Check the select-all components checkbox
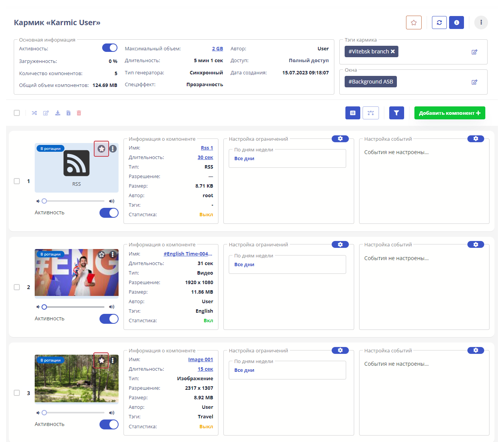This screenshot has height=442, width=504. 17,113
